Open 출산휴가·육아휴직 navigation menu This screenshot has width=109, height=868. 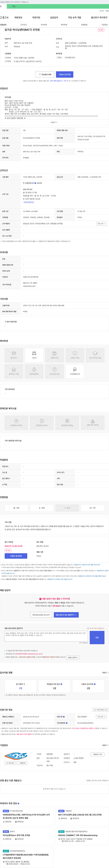click(x=99, y=18)
